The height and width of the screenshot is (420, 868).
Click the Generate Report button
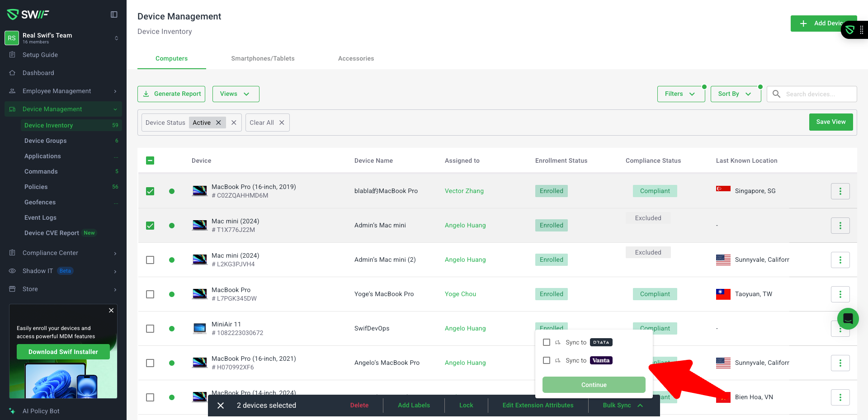[x=171, y=94]
